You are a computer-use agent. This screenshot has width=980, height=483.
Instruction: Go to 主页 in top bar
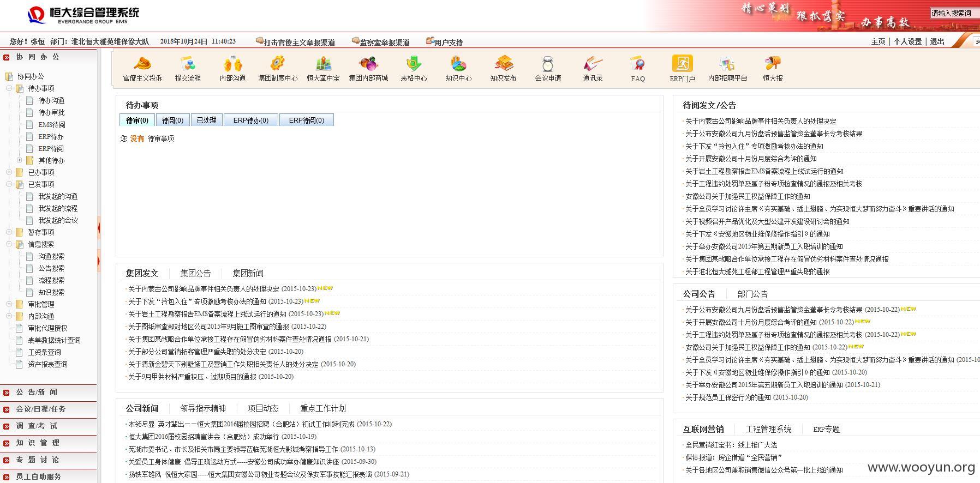pyautogui.click(x=878, y=41)
